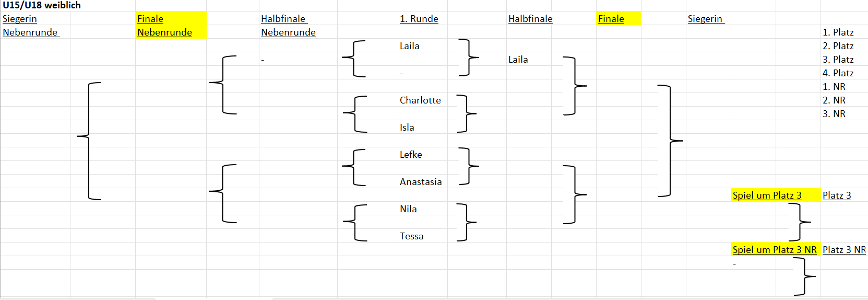
Task: Select the Platz 3 NR label
Action: 844,250
